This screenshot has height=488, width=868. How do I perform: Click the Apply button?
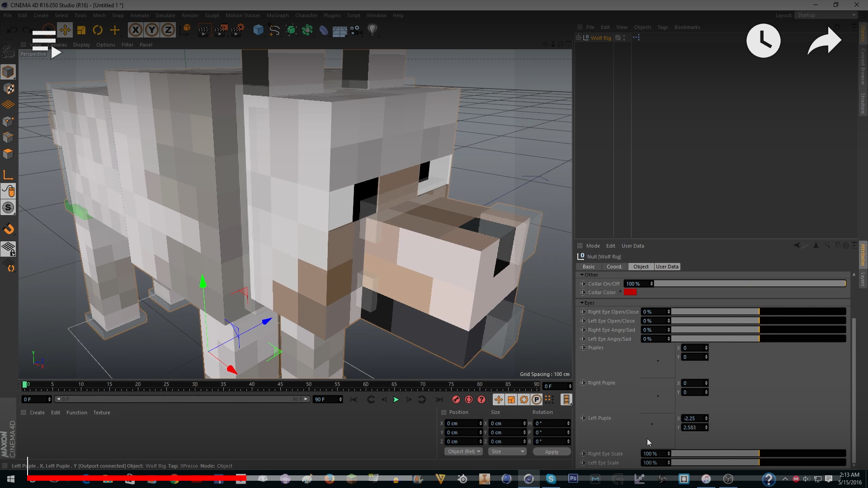click(552, 452)
